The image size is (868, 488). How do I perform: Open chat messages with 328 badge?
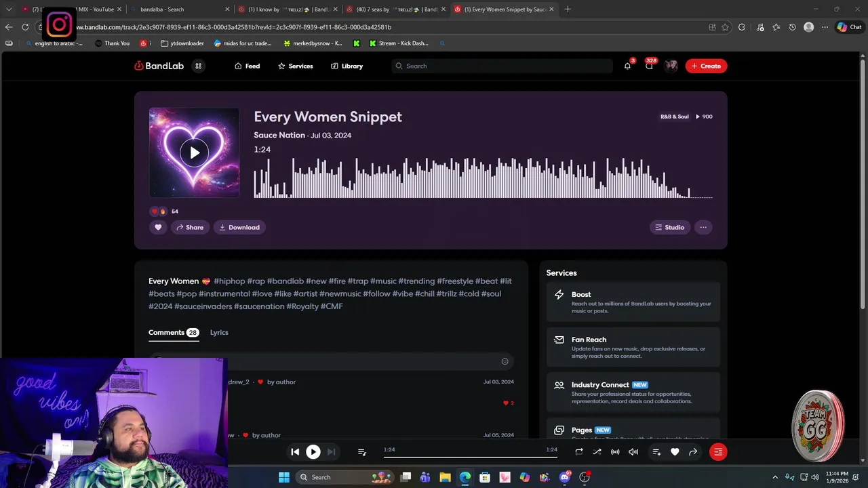click(649, 66)
